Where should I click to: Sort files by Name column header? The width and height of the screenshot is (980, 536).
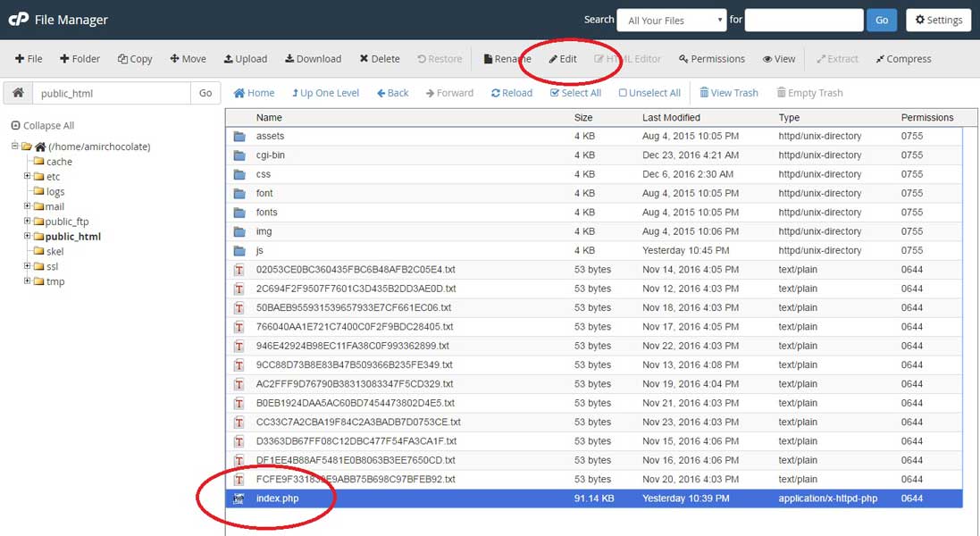(269, 117)
